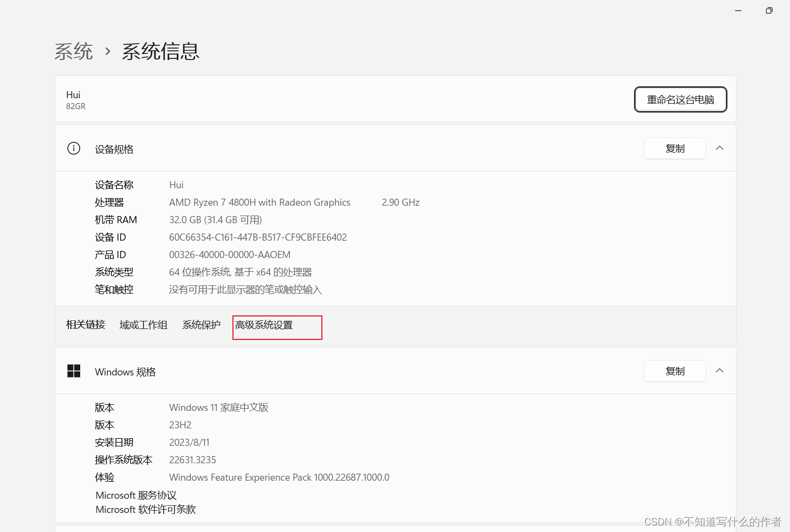Click the 设备 ID label
Screen dimensions: 790x532
point(110,237)
